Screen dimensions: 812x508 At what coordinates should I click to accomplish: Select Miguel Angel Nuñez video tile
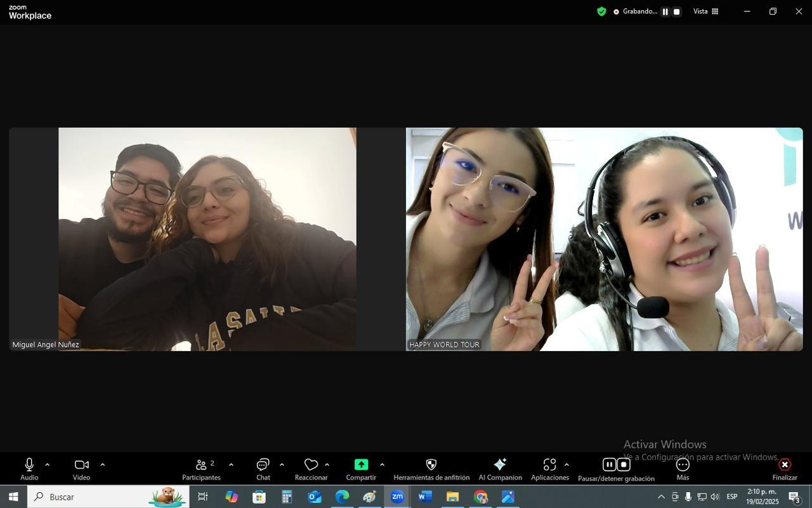click(x=207, y=239)
